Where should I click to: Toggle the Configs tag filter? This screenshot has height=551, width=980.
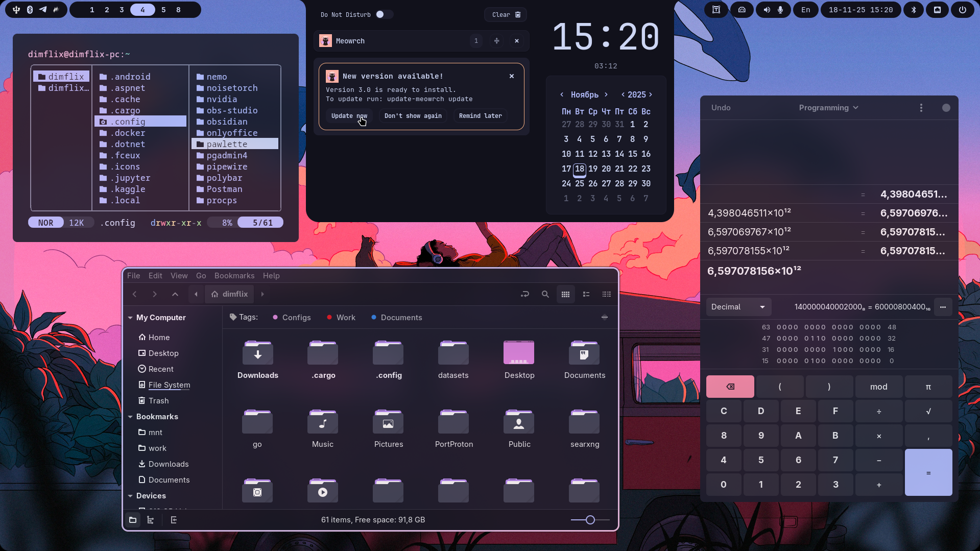point(292,318)
